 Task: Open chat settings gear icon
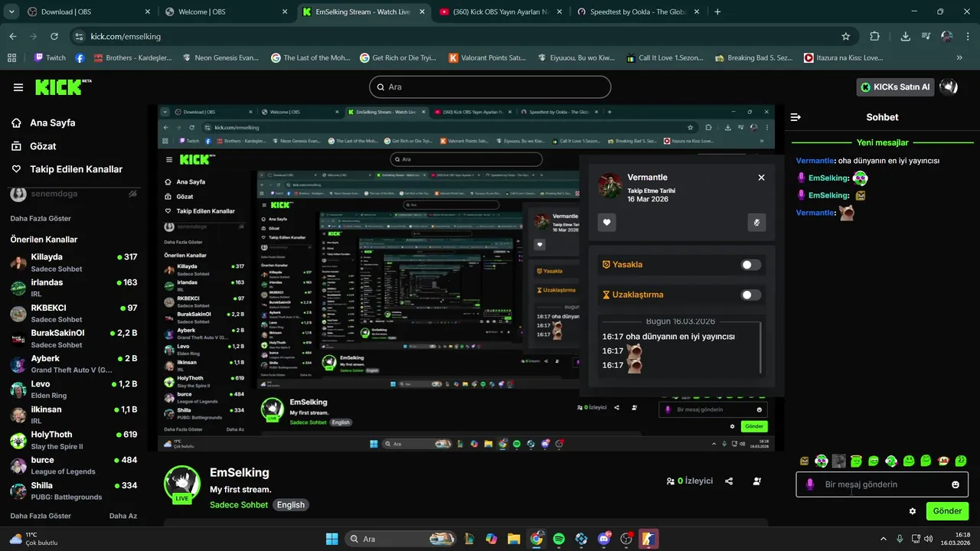point(913,511)
